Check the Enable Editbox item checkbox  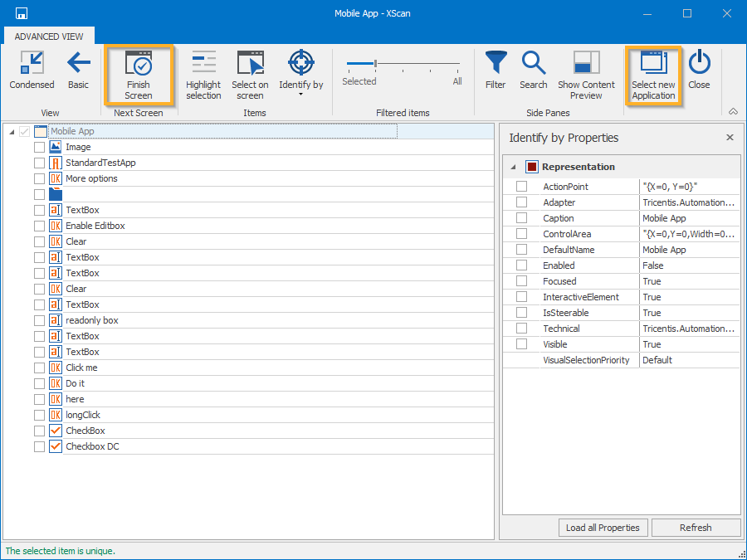click(x=39, y=226)
